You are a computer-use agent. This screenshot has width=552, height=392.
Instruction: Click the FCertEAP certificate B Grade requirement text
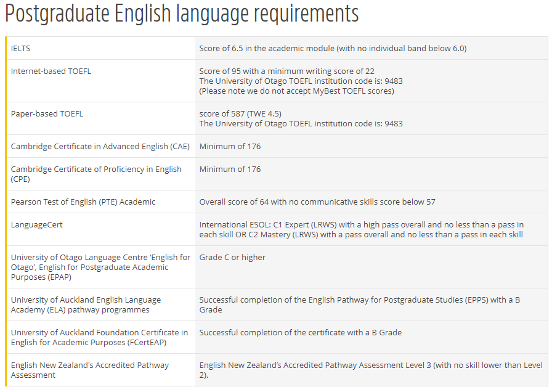click(300, 332)
